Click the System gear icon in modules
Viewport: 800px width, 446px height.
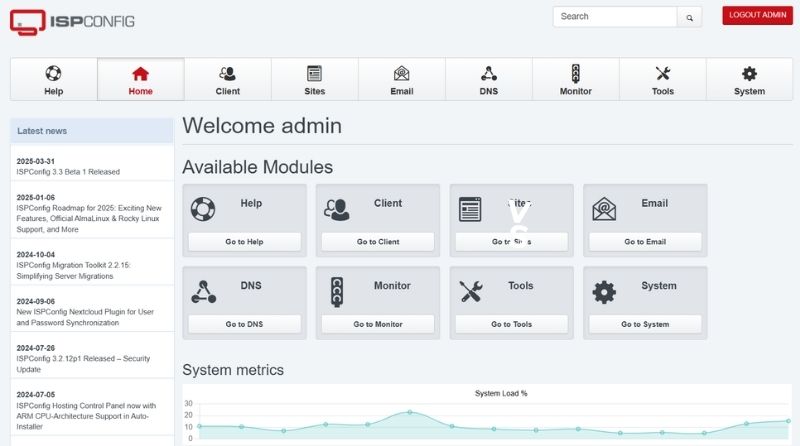click(604, 292)
